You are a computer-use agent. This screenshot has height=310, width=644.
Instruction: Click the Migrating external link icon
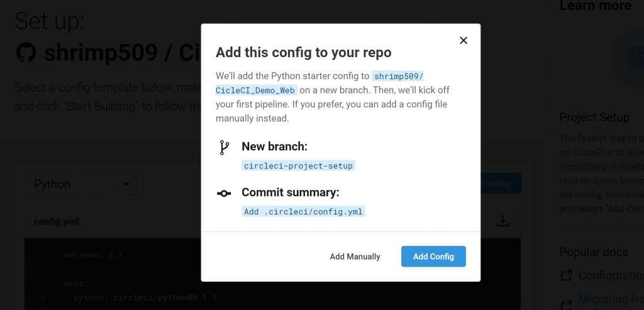click(x=567, y=305)
